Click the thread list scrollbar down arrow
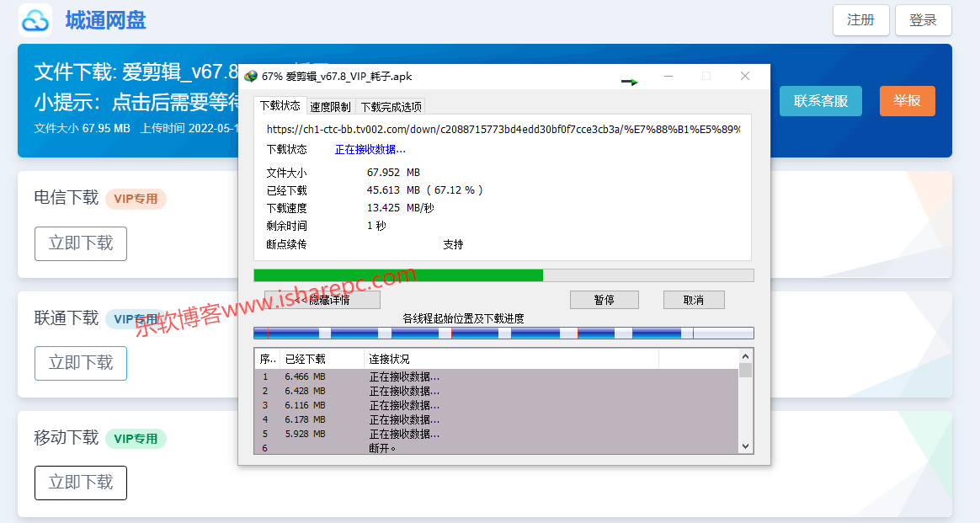This screenshot has width=980, height=523. (745, 446)
